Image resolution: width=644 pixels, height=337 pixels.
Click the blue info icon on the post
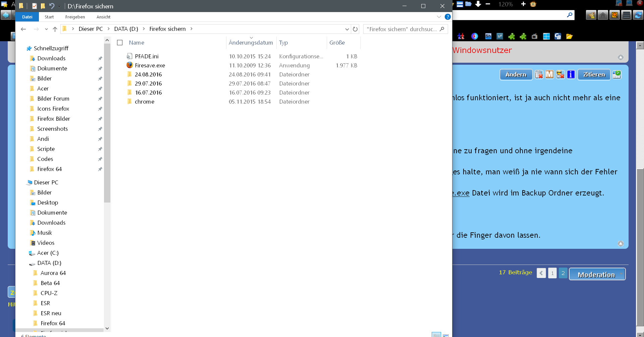[x=571, y=74]
